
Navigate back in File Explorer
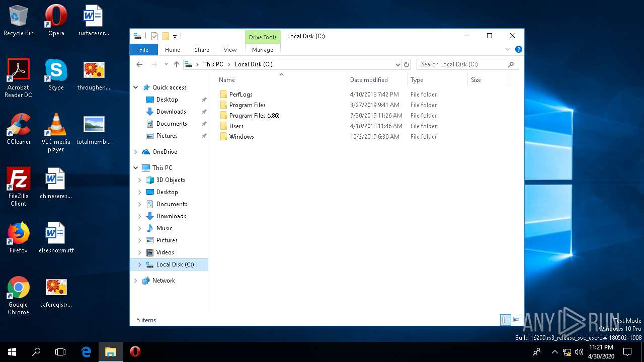click(x=140, y=64)
